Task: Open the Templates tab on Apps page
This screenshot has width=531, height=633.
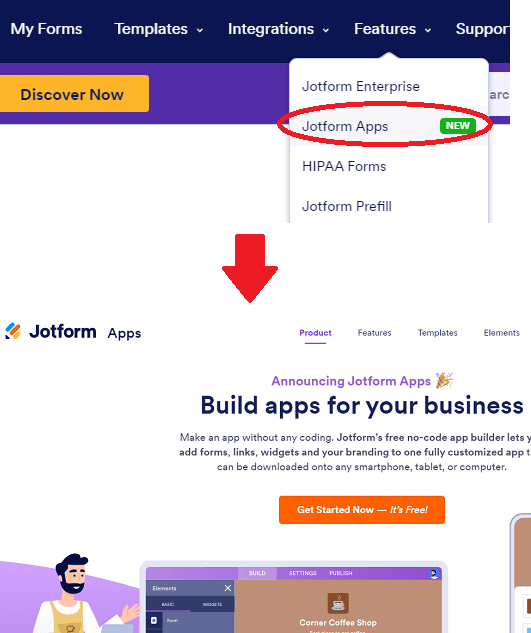Action: pyautogui.click(x=437, y=333)
